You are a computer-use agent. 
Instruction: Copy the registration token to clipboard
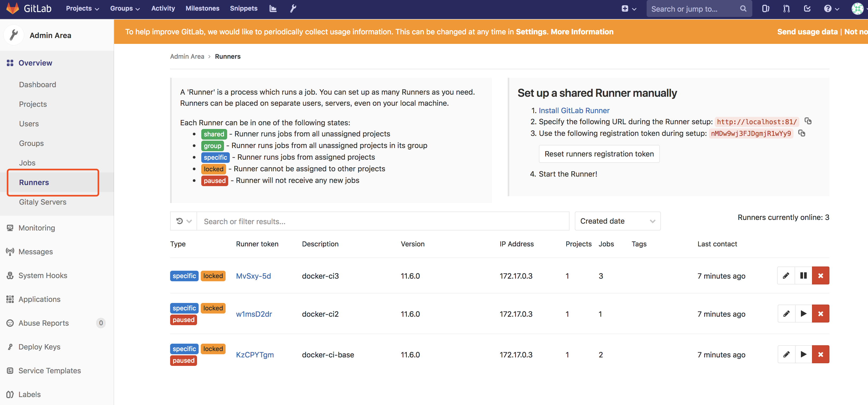802,133
